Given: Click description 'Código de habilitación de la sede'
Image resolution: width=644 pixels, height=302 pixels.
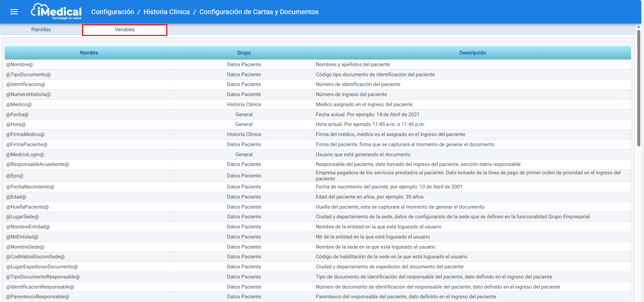Looking at the screenshot, I should tap(391, 257).
